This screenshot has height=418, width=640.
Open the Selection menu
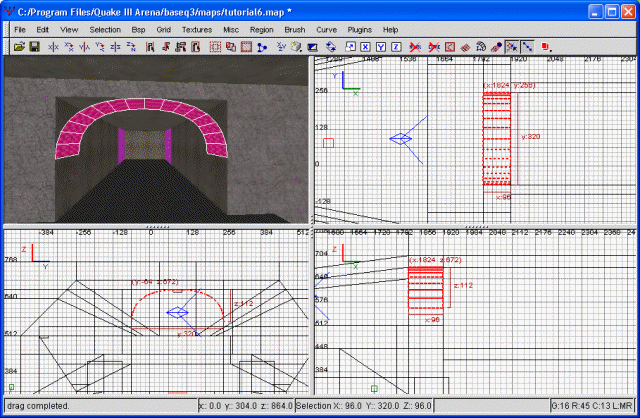click(105, 29)
